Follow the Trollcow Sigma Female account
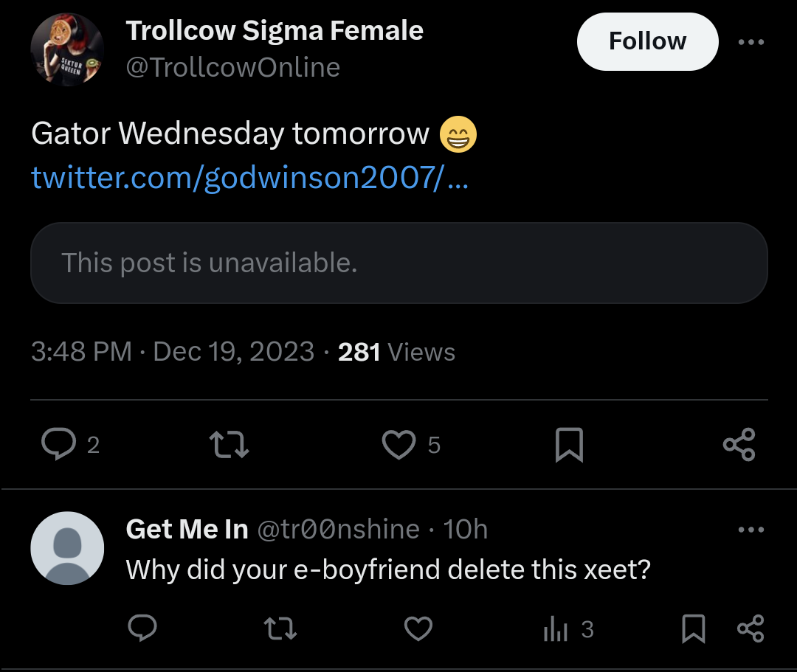The height and width of the screenshot is (672, 797). click(x=648, y=41)
